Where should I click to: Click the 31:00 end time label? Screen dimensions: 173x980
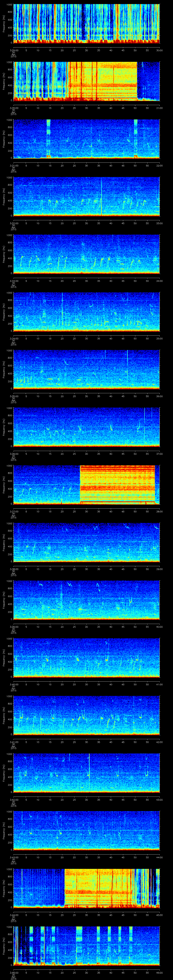159,108
